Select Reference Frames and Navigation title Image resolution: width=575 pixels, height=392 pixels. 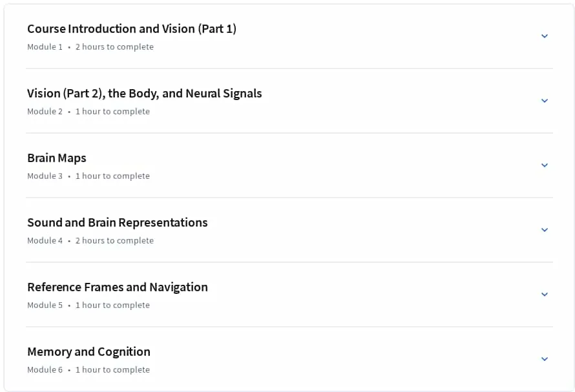(x=118, y=287)
